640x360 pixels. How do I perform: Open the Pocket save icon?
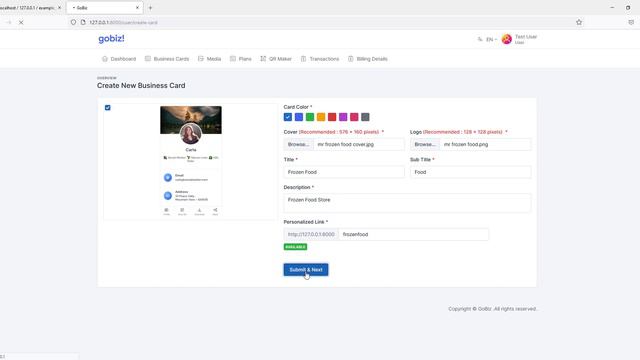point(631,22)
